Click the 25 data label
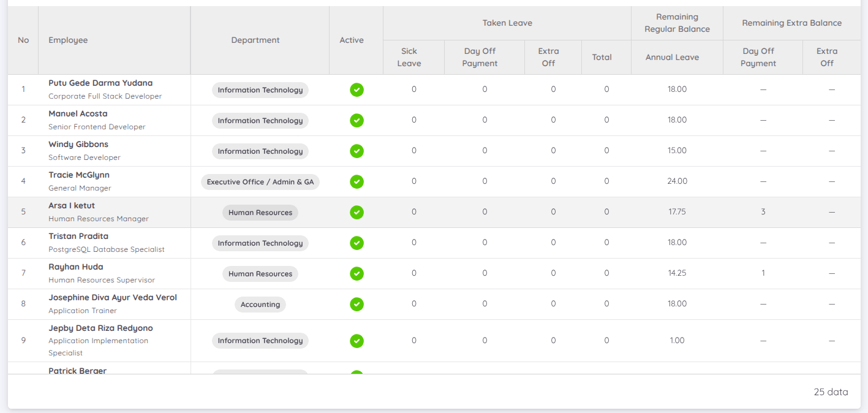Image resolution: width=868 pixels, height=413 pixels. point(830,392)
